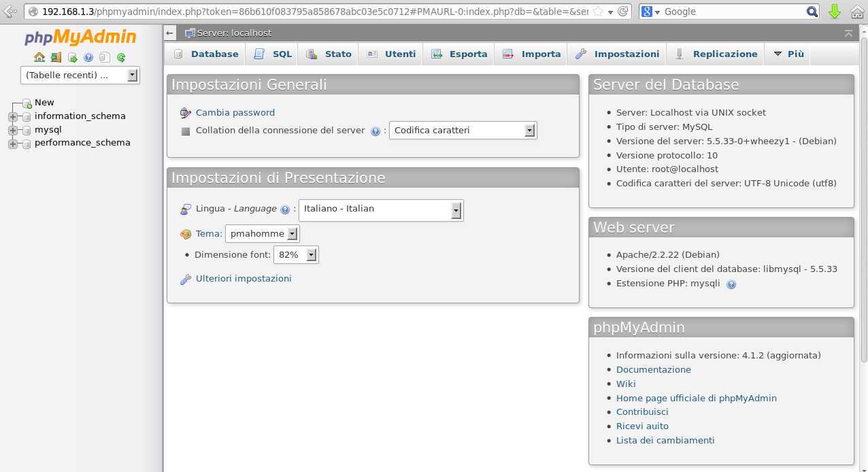Click the Google search magnifier icon

coord(812,12)
